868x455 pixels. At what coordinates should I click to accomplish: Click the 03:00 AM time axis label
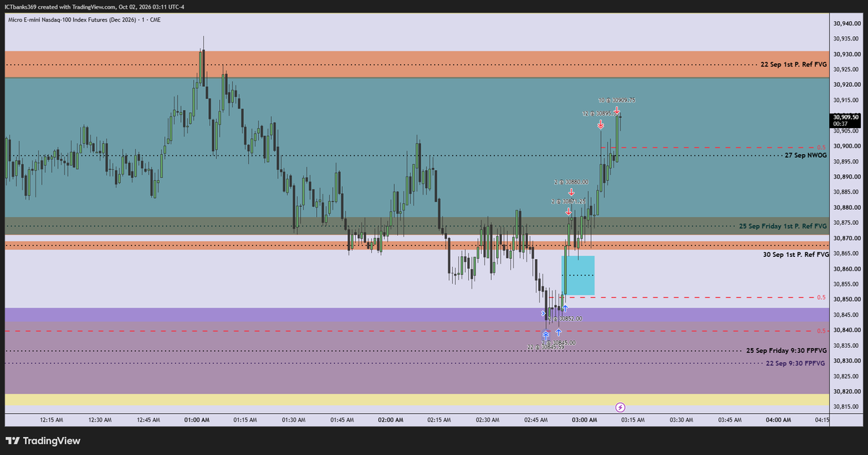pos(584,420)
